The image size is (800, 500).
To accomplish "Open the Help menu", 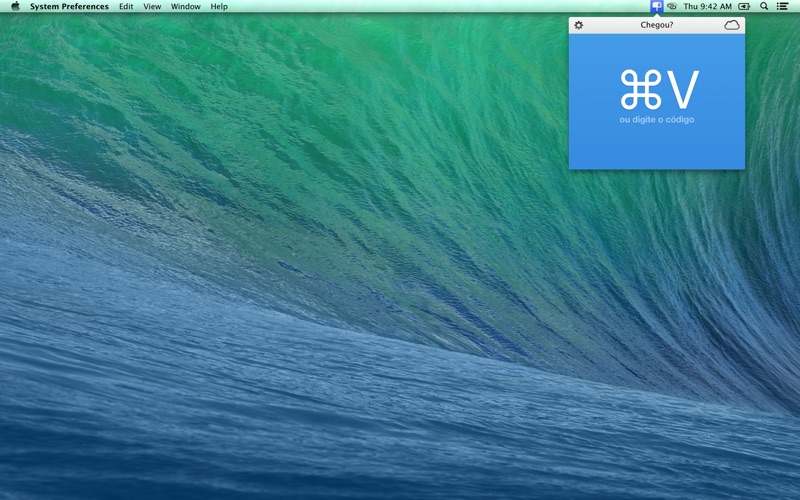I will (x=219, y=7).
